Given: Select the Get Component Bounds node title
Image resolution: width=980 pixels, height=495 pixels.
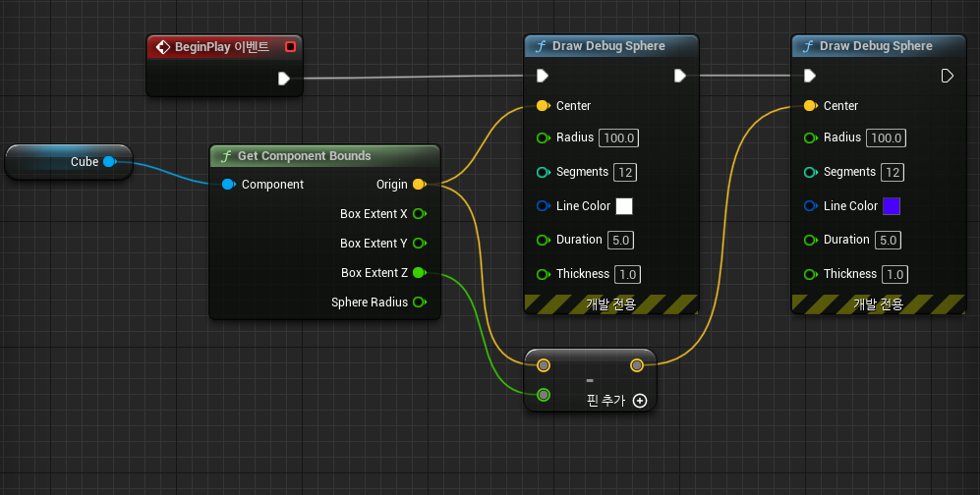Looking at the screenshot, I should coord(304,156).
